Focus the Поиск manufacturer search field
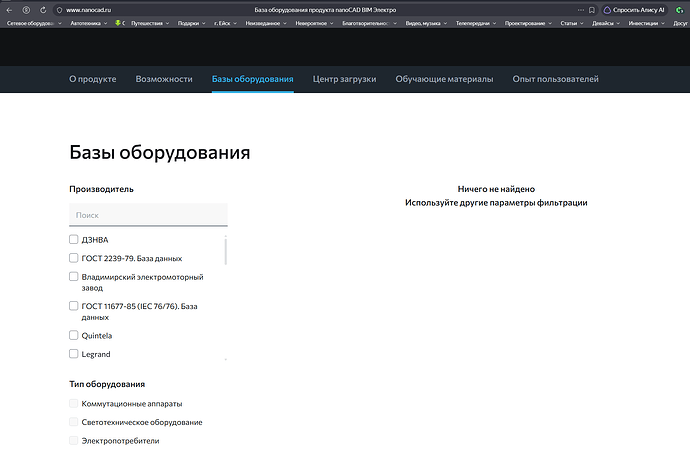 (x=148, y=215)
